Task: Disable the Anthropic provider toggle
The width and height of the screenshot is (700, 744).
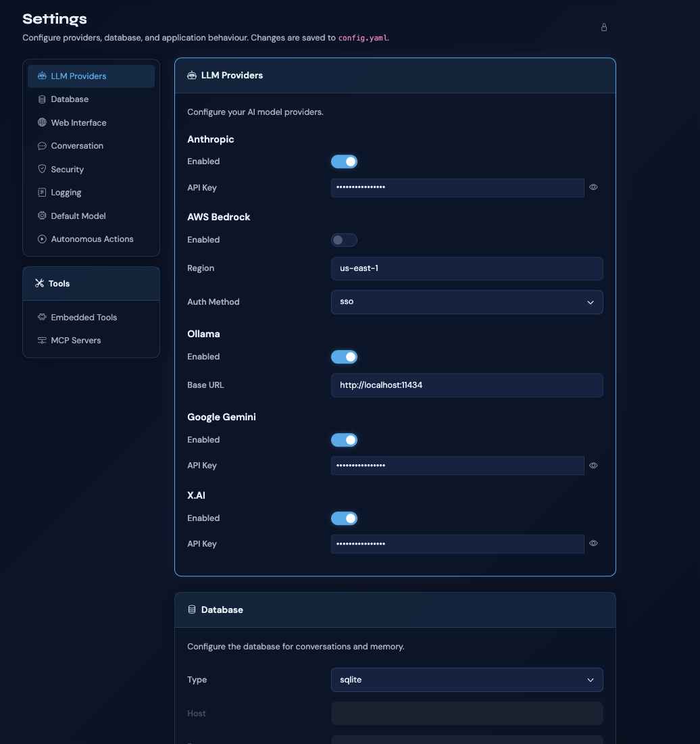Action: 344,162
